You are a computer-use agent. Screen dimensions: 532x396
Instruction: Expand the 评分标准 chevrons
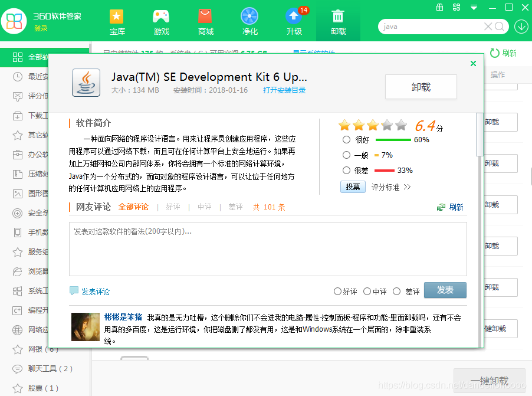pos(408,187)
